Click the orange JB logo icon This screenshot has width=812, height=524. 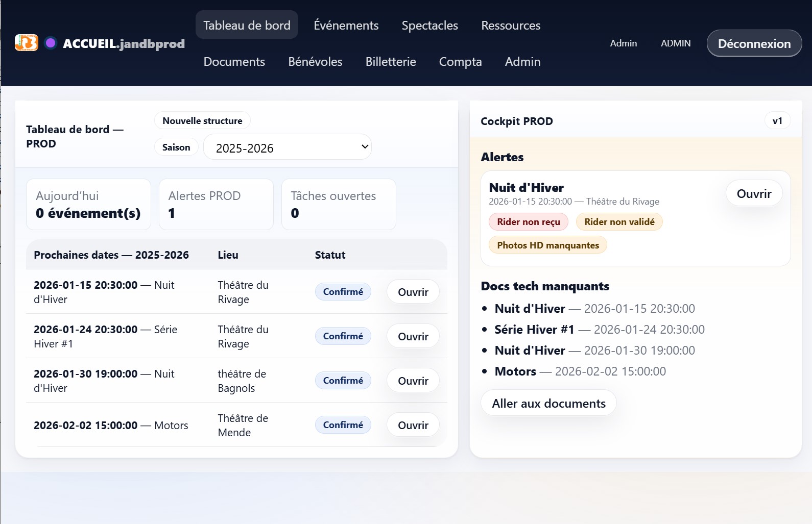27,43
